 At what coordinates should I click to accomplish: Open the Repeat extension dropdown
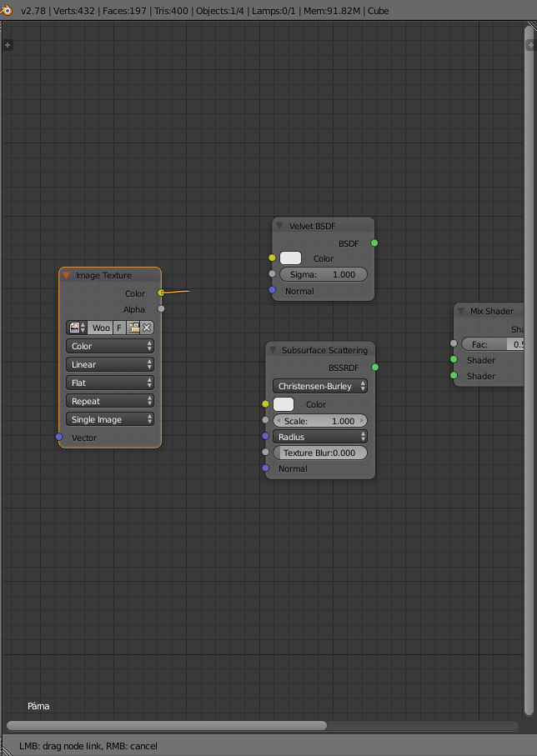pos(110,401)
